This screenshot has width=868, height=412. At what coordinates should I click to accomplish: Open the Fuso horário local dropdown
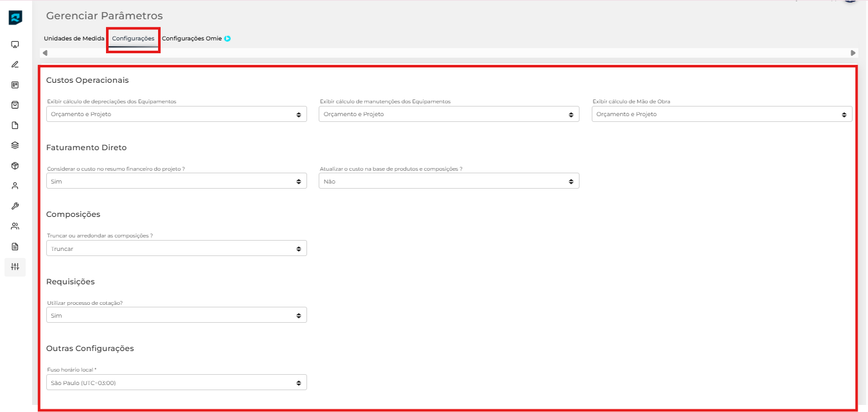point(176,382)
